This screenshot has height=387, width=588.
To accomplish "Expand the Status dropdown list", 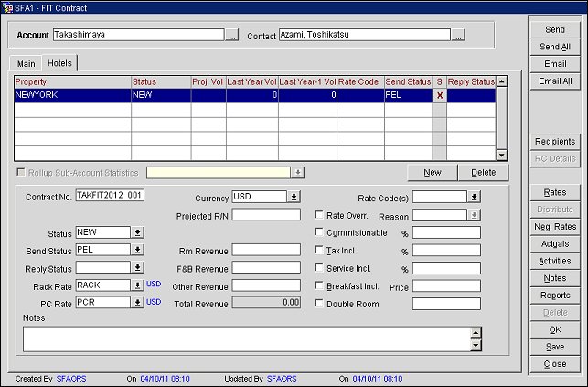I will (137, 232).
